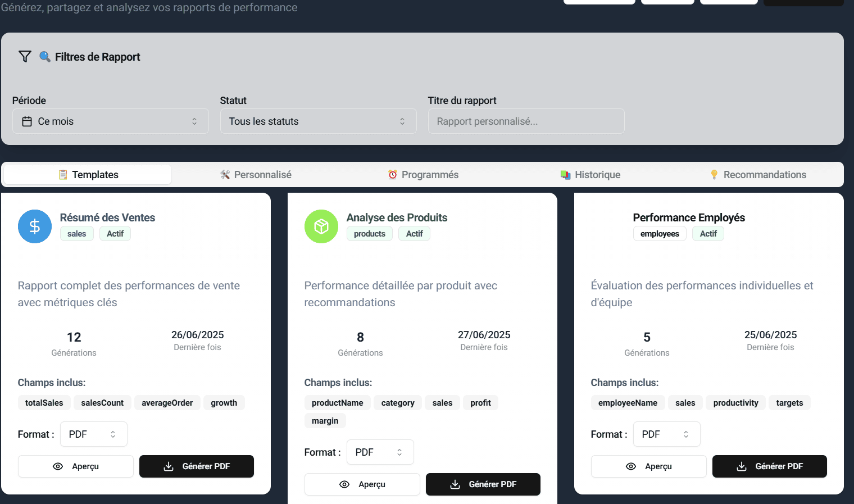Image resolution: width=854 pixels, height=504 pixels.
Task: Click Aperçu in Résumé des Ventes card
Action: [x=76, y=466]
